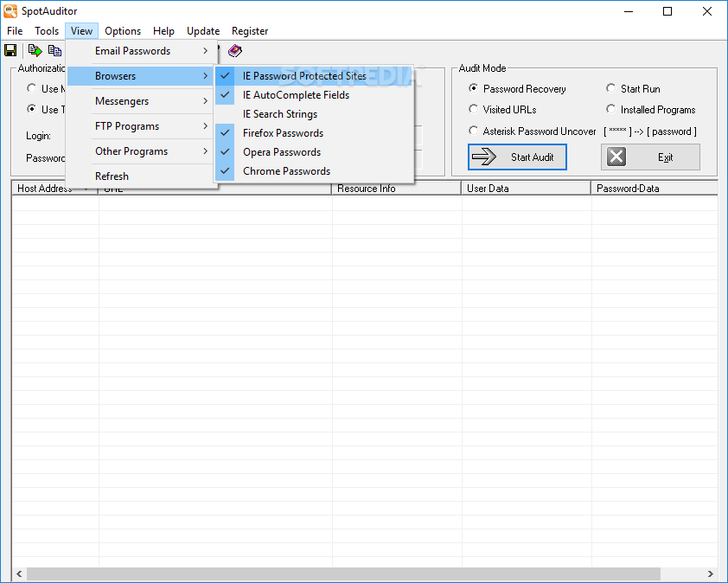The width and height of the screenshot is (728, 583).
Task: Select the second 'Use T' authorization radio
Action: pyautogui.click(x=32, y=109)
